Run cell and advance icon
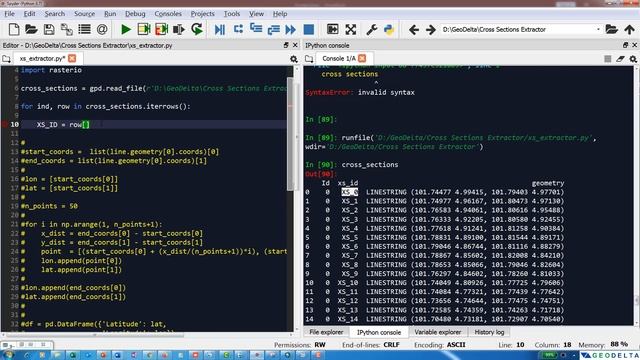Image resolution: width=640 pixels, height=360 pixels. pos(162,29)
